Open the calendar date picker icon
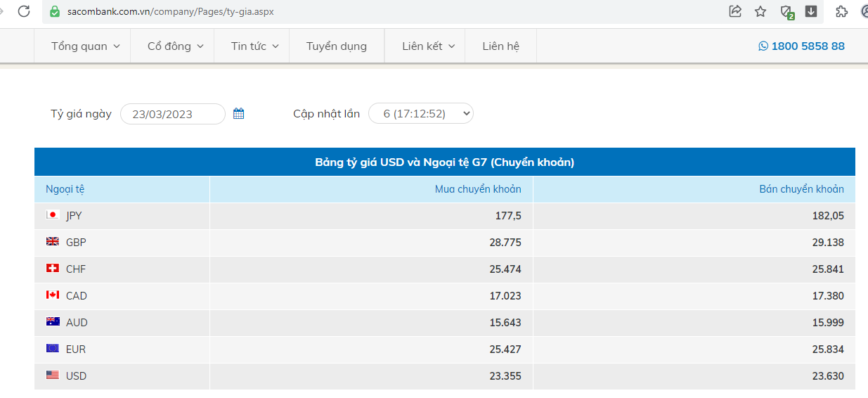Viewport: 868px width, 398px height. click(239, 113)
